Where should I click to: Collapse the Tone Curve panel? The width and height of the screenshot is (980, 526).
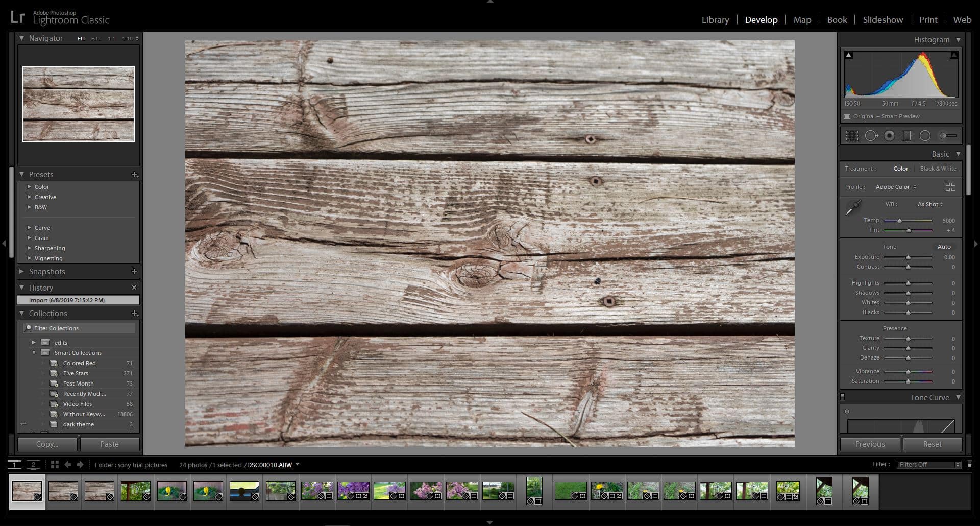tap(958, 398)
